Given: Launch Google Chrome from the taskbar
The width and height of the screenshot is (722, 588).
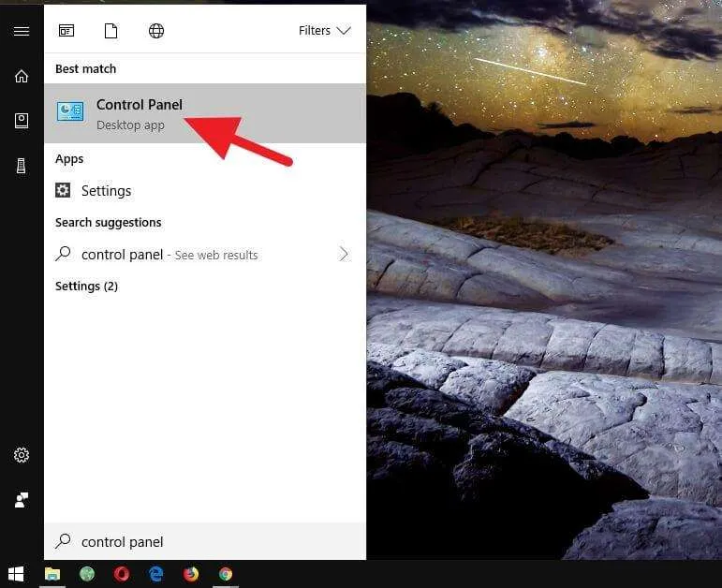Looking at the screenshot, I should pyautogui.click(x=226, y=574).
